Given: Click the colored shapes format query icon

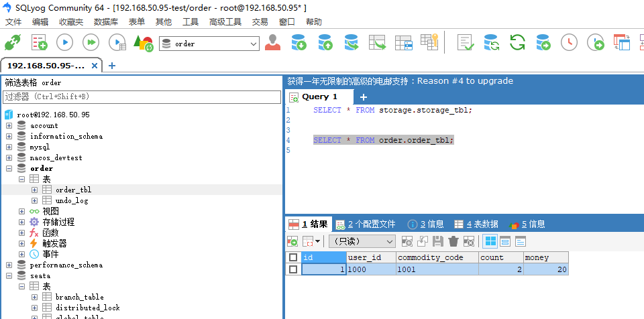Looking at the screenshot, I should coord(143,43).
